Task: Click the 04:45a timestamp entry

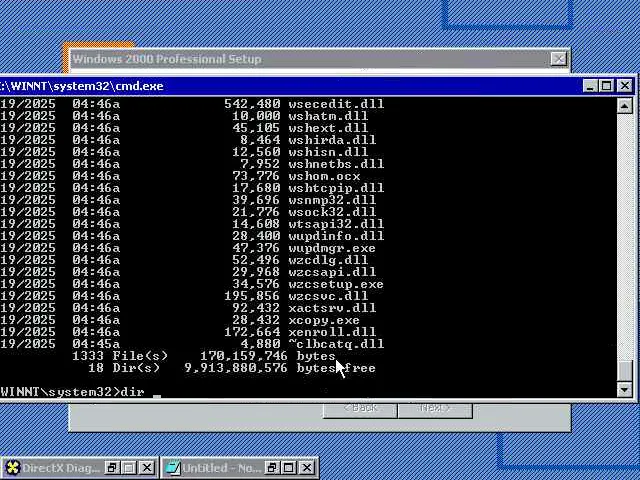Action: (x=96, y=344)
